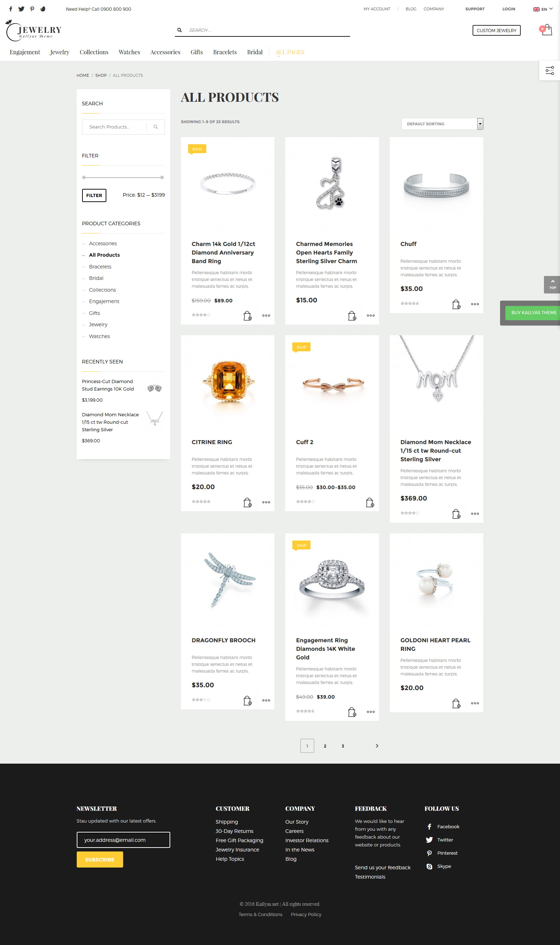This screenshot has height=945, width=560.
Task: Open more options for Citrine Ring
Action: 266,502
